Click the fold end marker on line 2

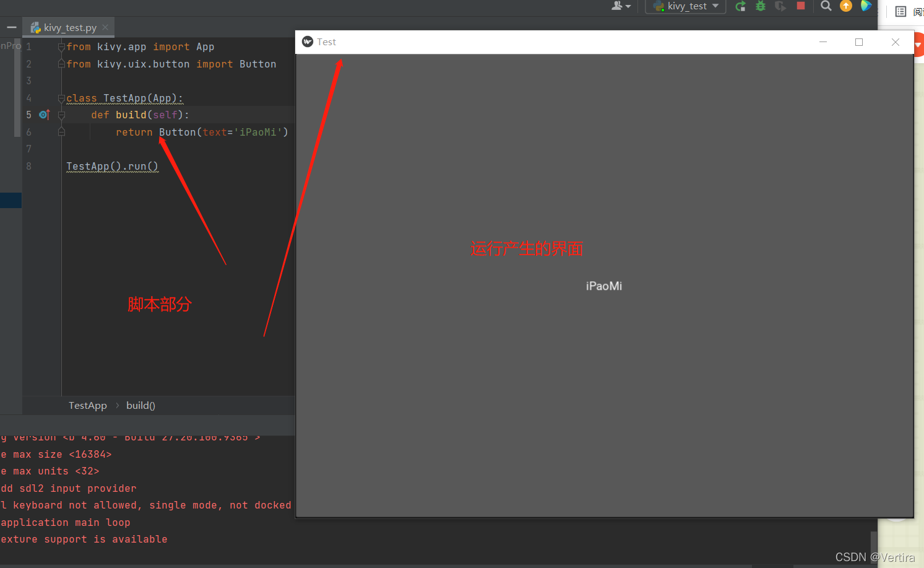61,64
